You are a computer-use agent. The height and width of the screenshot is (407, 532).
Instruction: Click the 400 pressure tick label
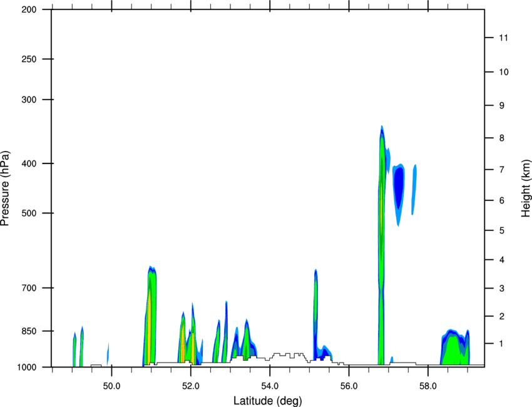[29, 163]
